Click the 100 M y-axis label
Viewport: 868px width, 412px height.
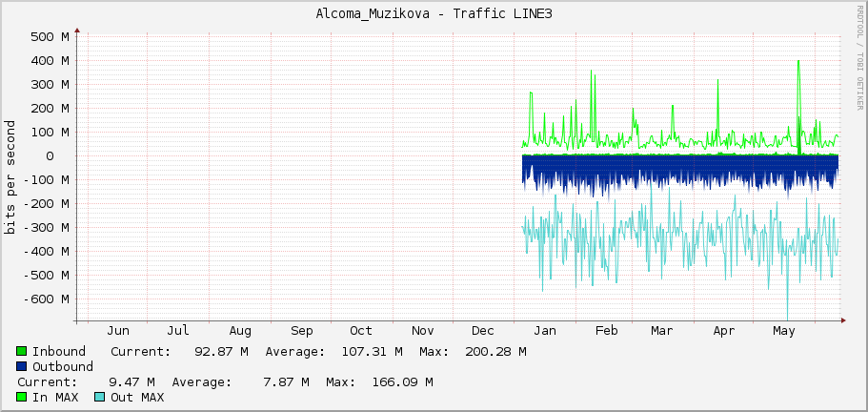click(x=50, y=133)
